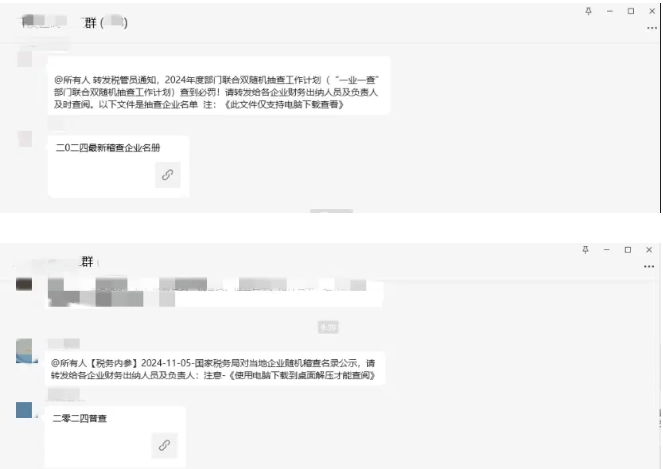663x469 pixels.
Task: Open the more options menu in upper chat
Action: click(652, 28)
